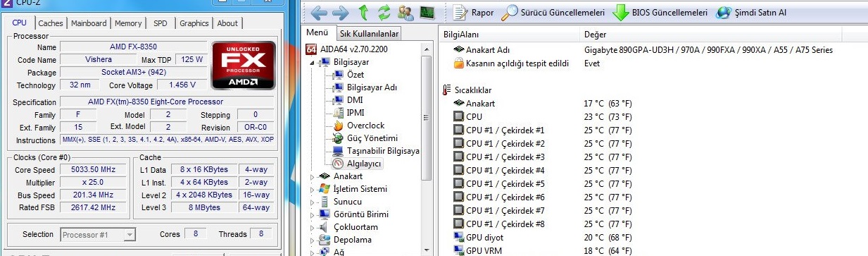Screen dimensions: 868x256
Task: Expand the Sunucu tree node
Action: (x=313, y=202)
